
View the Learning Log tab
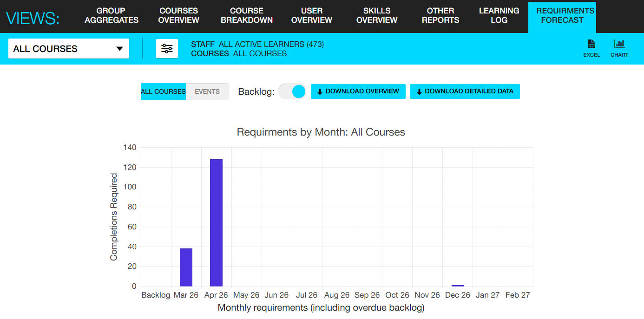click(499, 15)
